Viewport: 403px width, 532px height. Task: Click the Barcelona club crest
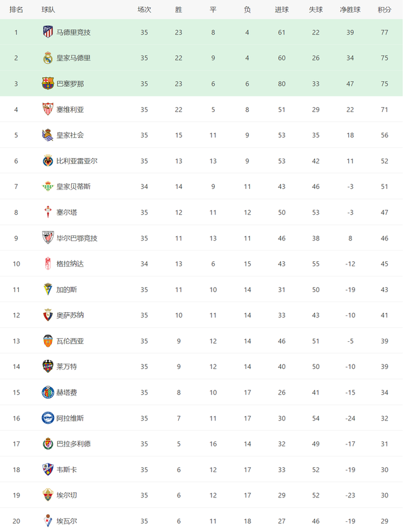coord(48,84)
